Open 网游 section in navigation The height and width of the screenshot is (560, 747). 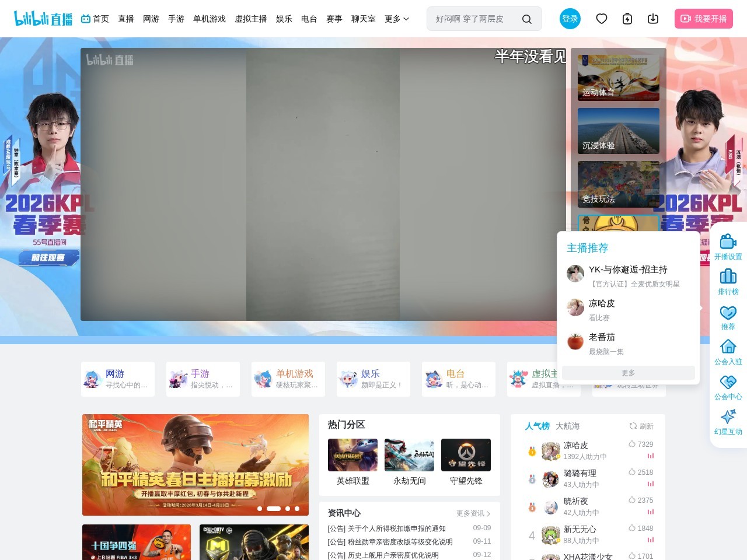click(151, 18)
